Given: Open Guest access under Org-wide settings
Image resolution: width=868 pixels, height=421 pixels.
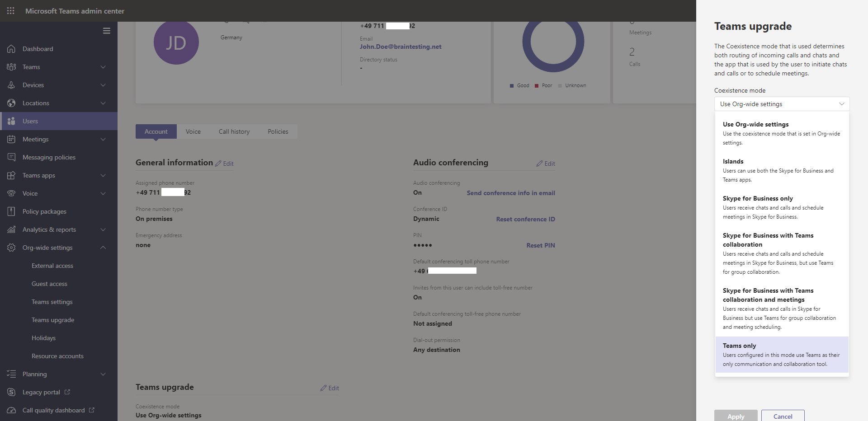Looking at the screenshot, I should (49, 284).
